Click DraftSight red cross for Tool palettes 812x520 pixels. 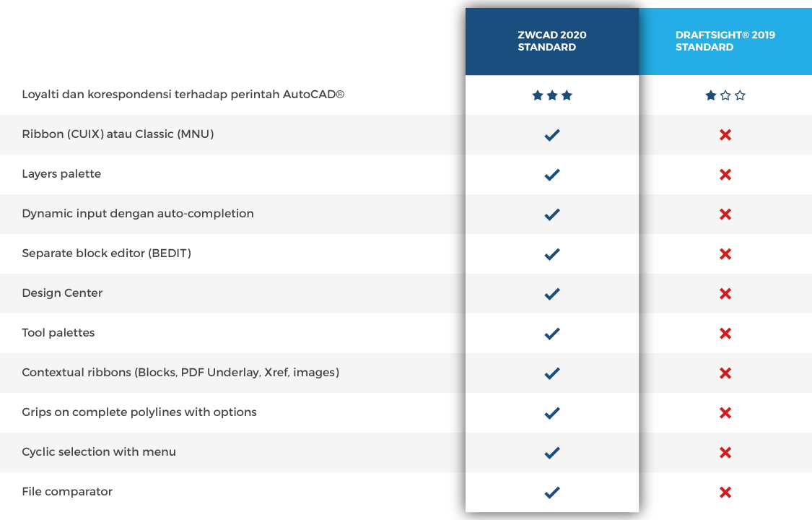(725, 334)
